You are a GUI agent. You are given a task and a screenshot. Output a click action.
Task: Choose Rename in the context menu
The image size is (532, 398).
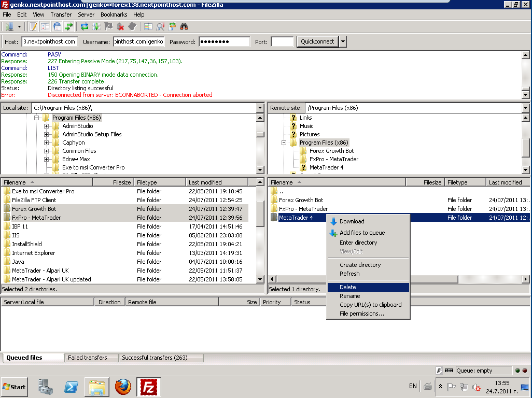tap(368, 296)
